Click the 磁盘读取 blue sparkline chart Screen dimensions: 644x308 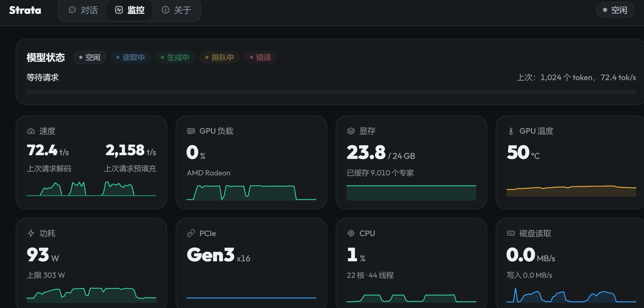[571, 295]
